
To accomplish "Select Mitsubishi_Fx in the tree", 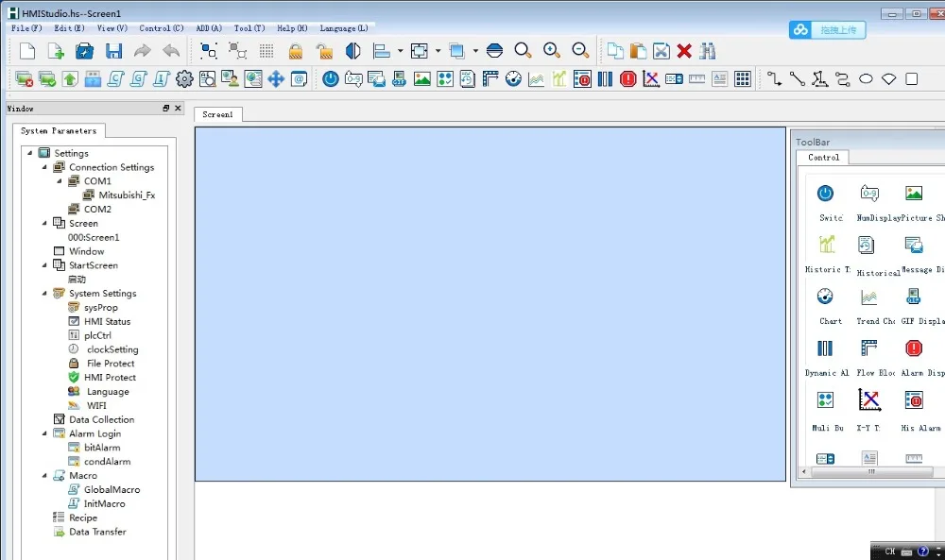I will (127, 195).
